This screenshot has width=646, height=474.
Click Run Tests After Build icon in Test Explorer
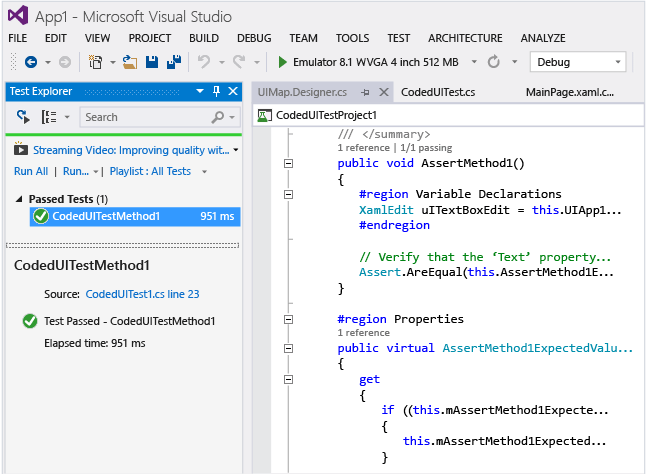click(23, 117)
